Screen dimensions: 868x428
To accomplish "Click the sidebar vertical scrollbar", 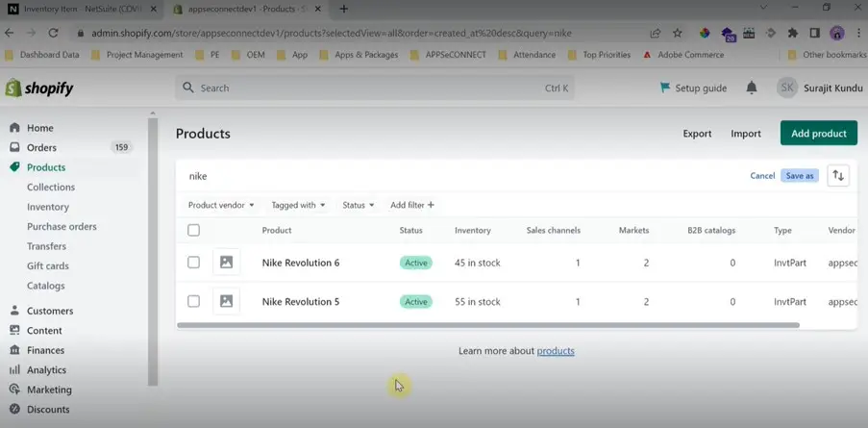I will (x=153, y=252).
